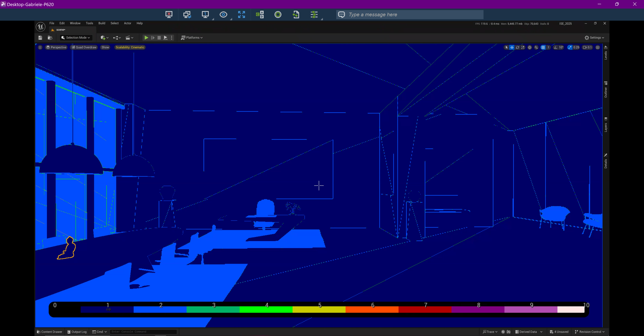This screenshot has width=644, height=336.
Task: Click the surface snapping icon
Action: [536, 47]
